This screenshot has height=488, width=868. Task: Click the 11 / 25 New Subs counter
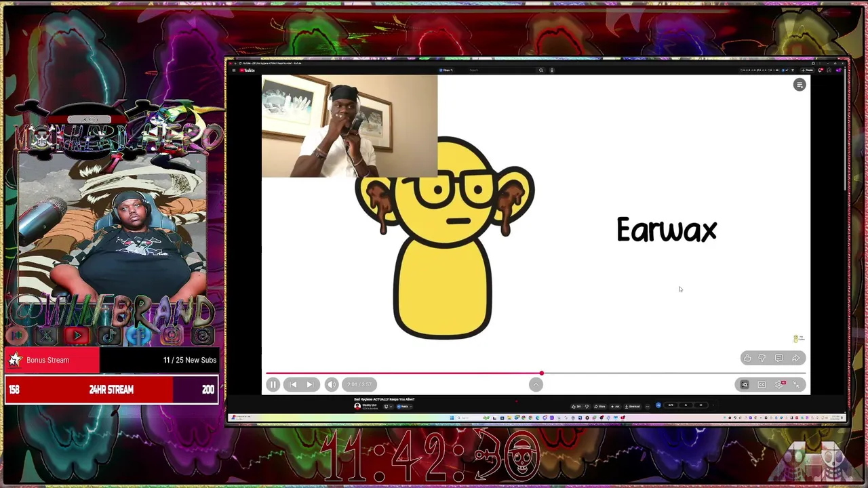click(x=190, y=360)
